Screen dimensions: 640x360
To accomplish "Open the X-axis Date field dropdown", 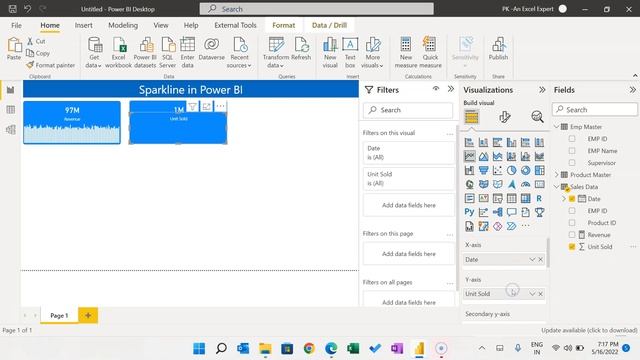I will 532,260.
